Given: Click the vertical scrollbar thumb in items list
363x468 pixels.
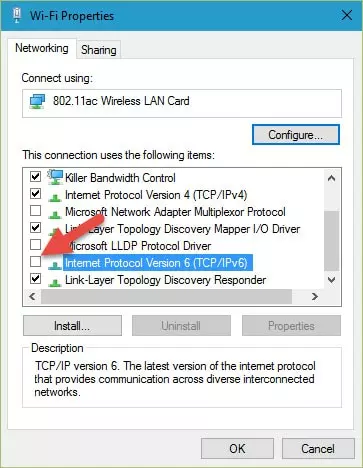Looking at the screenshot, I should click(331, 241).
